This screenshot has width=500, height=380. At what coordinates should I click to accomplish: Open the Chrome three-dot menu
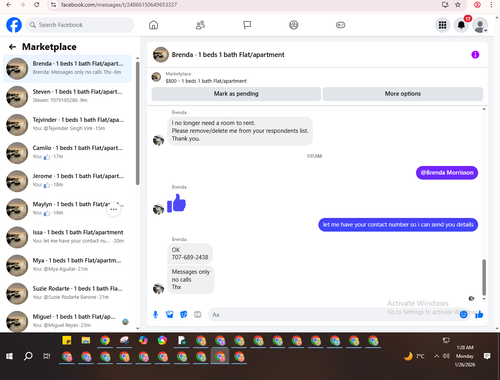click(491, 5)
